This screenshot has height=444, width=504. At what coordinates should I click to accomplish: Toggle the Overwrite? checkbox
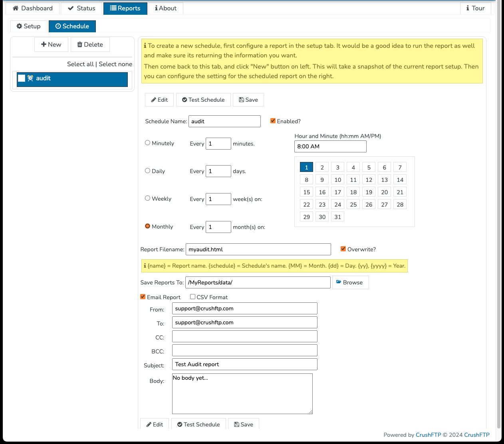pos(343,249)
